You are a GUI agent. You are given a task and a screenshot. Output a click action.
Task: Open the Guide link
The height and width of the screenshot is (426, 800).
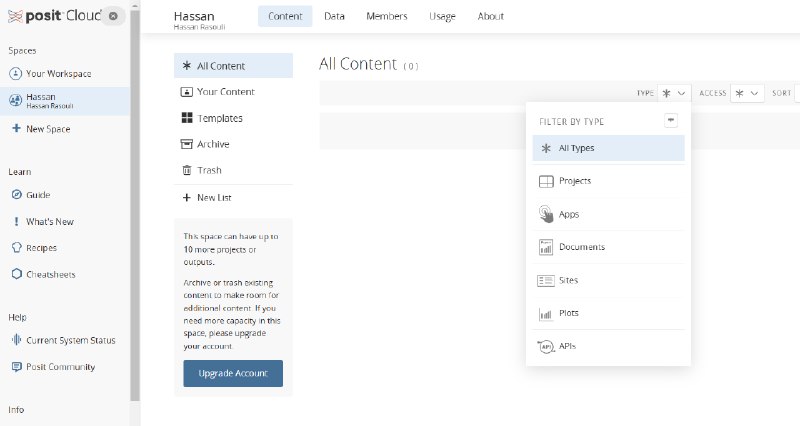pos(38,195)
